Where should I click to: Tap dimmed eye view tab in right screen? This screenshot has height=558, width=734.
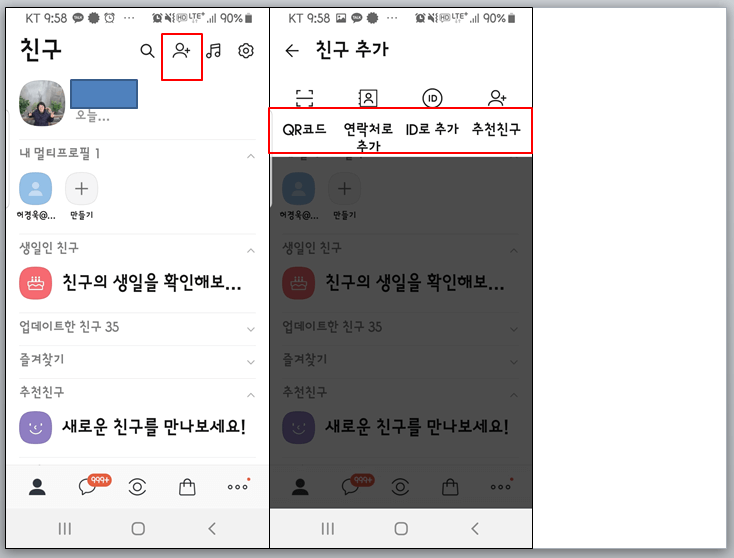(400, 487)
